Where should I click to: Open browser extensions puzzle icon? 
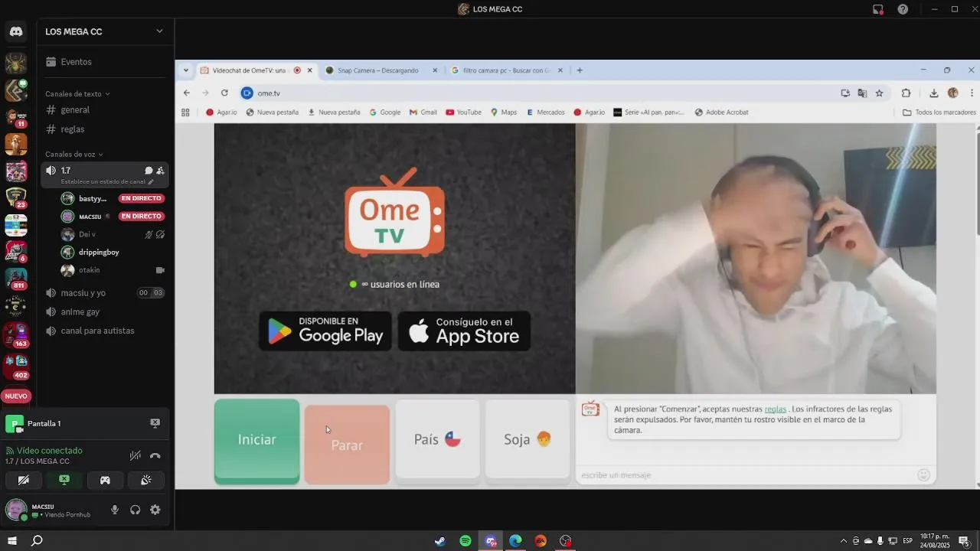point(906,93)
